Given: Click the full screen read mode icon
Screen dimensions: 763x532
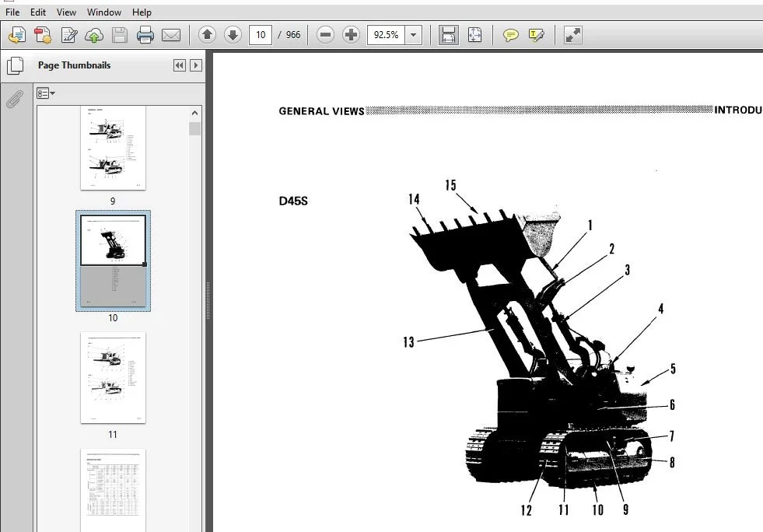Looking at the screenshot, I should (572, 35).
